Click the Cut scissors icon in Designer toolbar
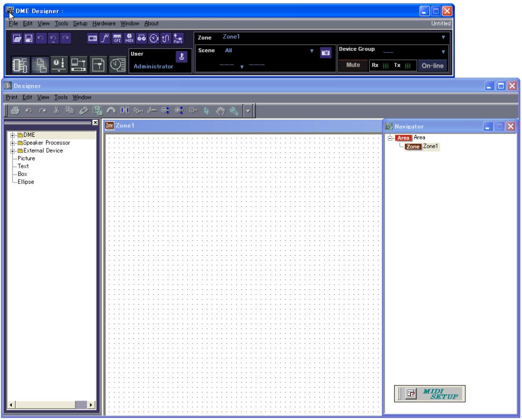The image size is (522, 420). click(56, 111)
